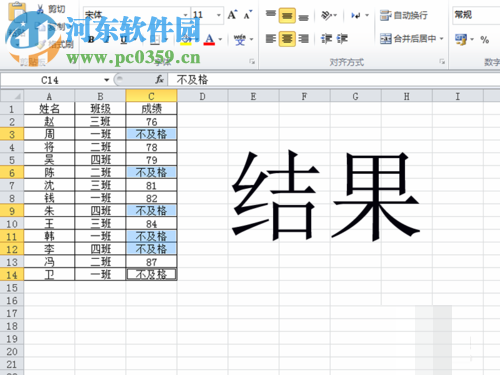Select the name cell 卫
Screen dimensions: 500x375
click(x=49, y=275)
